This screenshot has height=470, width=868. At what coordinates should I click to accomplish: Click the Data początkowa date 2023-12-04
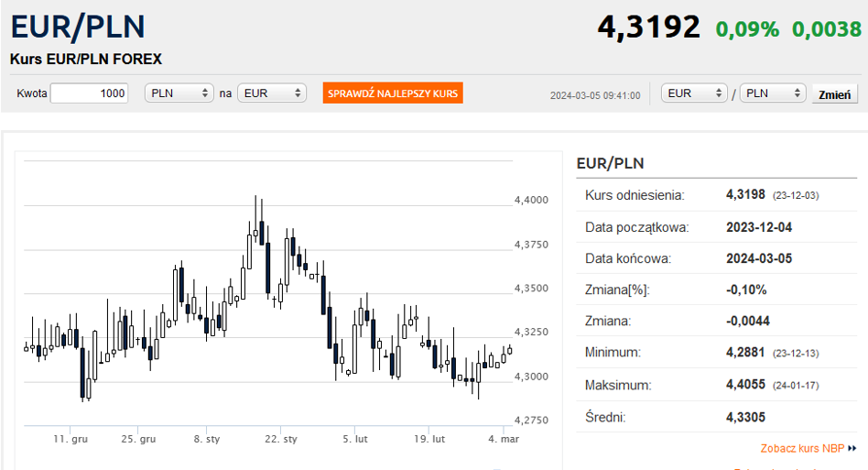[759, 227]
